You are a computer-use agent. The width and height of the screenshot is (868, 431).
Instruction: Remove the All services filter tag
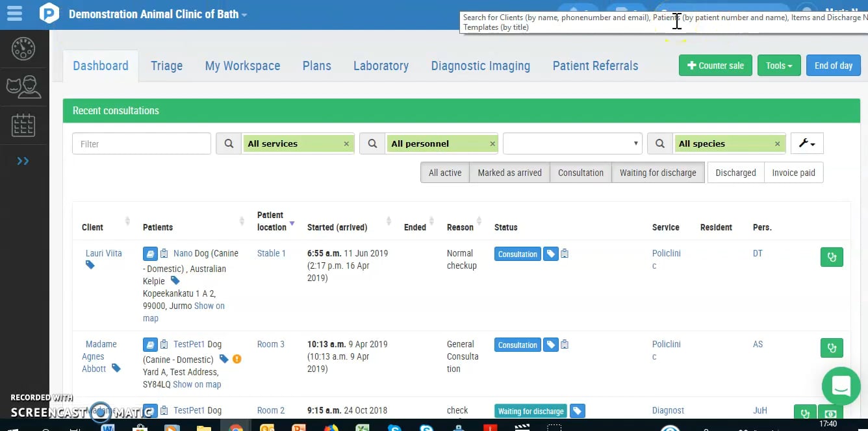[346, 144]
